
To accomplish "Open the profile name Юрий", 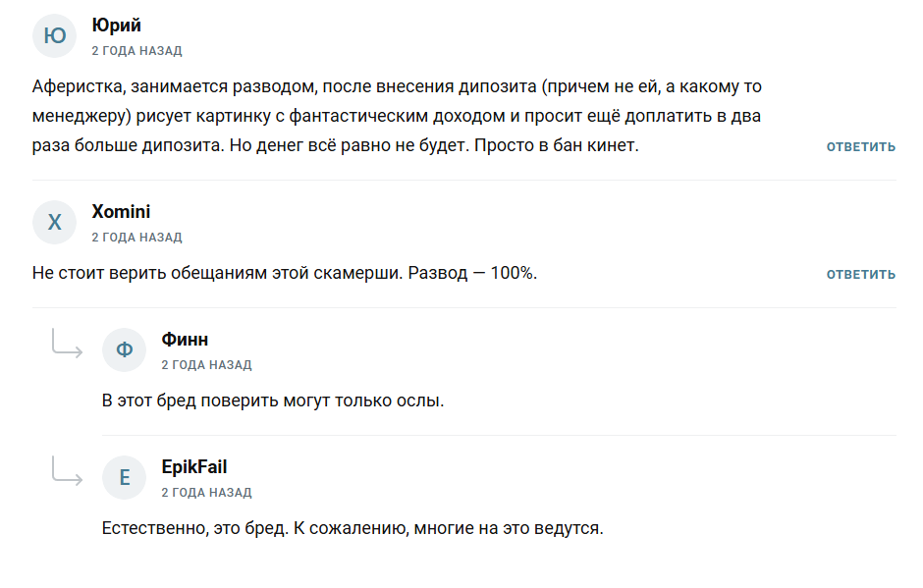I will pos(116,26).
